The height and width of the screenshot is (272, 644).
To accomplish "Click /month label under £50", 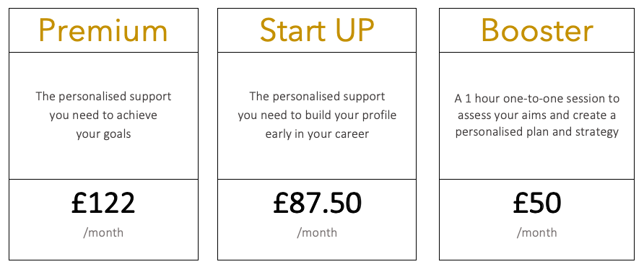I will coord(537,233).
